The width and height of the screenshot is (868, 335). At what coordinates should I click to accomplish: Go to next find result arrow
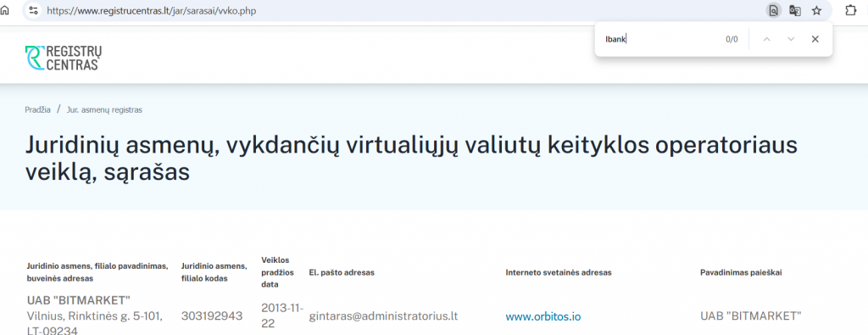coord(791,39)
